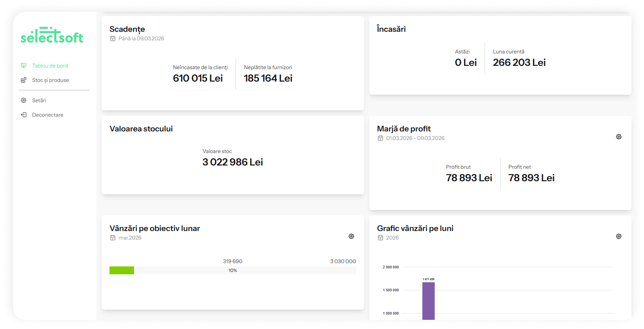Go to Stoc și produse page
Screen dimensions: 644x329
coord(50,80)
